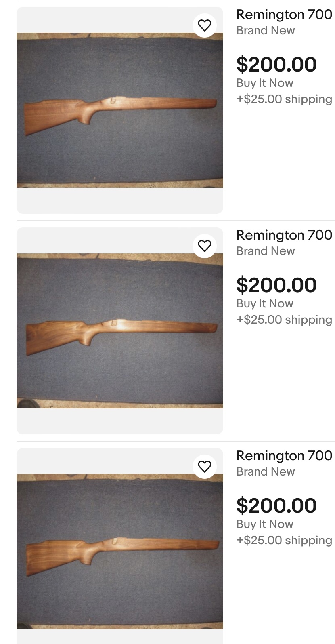This screenshot has width=335, height=644.
Task: Click the first listing's Brand New label
Action: coord(266,31)
